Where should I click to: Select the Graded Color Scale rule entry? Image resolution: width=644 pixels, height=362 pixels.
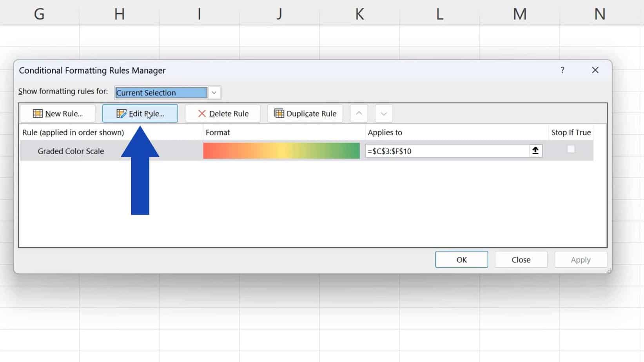[x=71, y=151]
